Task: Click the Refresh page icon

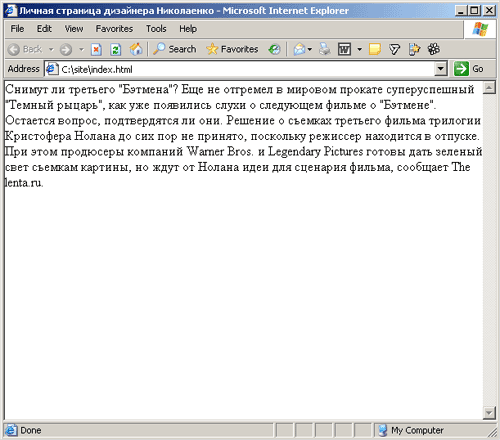Action: [x=115, y=50]
